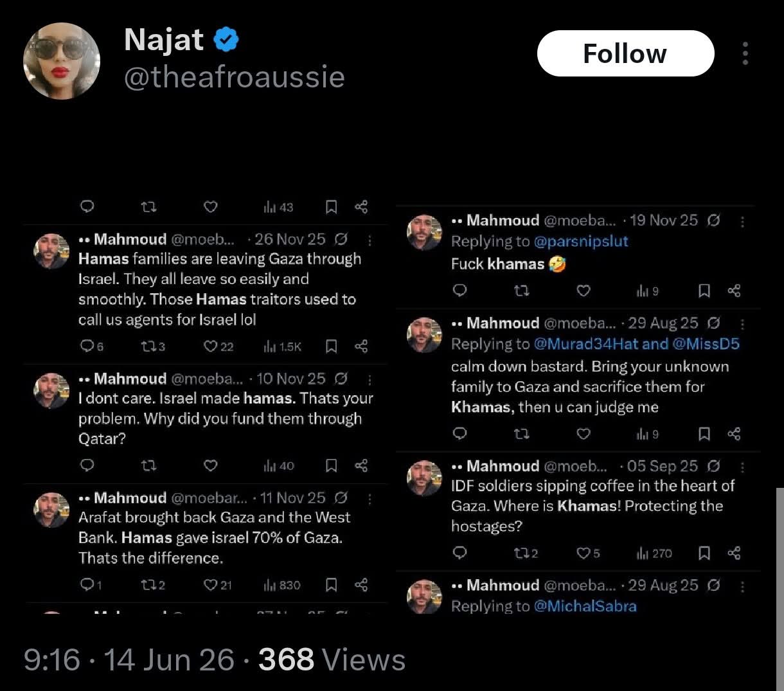Image resolution: width=784 pixels, height=691 pixels.
Task: Bookmark the 26 Nov 25 tweet
Action: pyautogui.click(x=332, y=346)
